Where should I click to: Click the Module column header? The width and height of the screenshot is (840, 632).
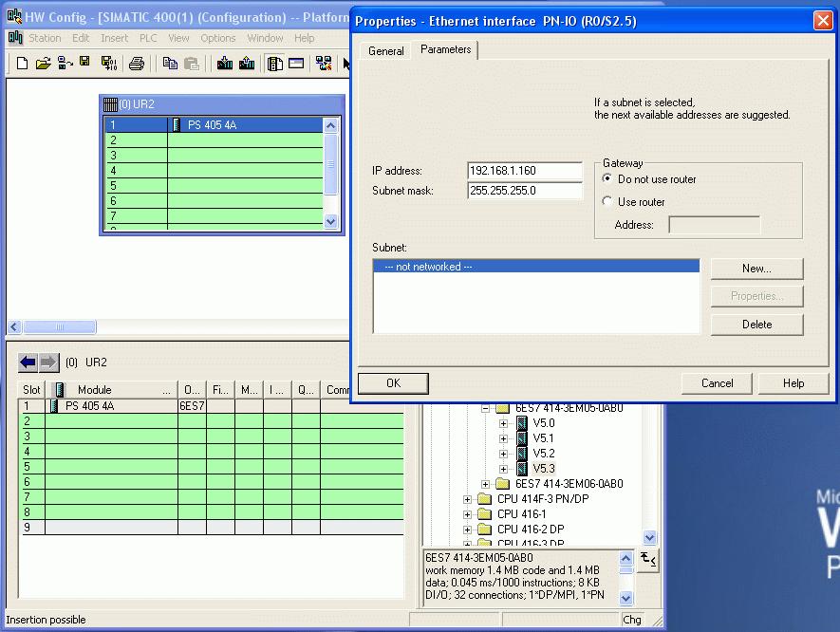[x=113, y=389]
